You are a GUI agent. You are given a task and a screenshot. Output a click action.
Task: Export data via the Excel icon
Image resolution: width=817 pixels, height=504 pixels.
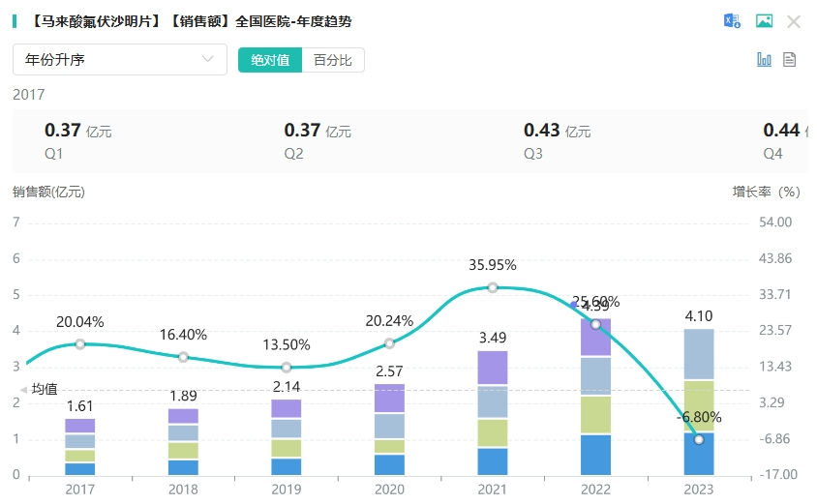point(732,21)
